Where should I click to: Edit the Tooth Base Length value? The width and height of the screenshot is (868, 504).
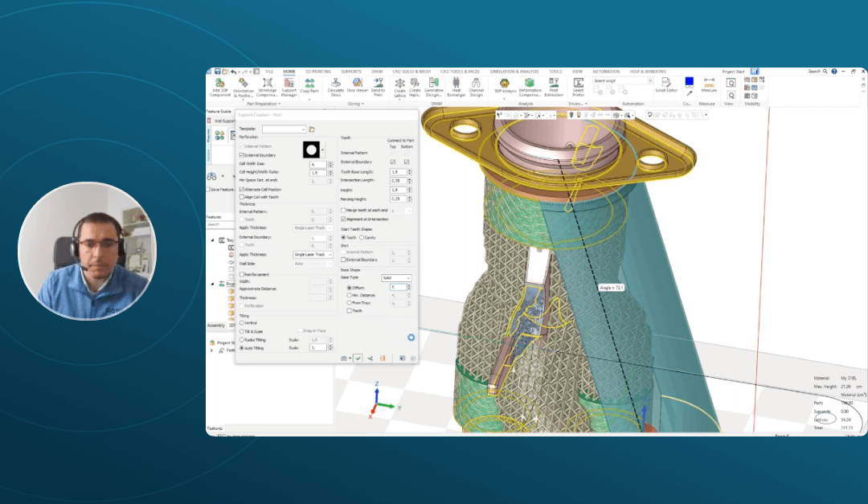(396, 170)
